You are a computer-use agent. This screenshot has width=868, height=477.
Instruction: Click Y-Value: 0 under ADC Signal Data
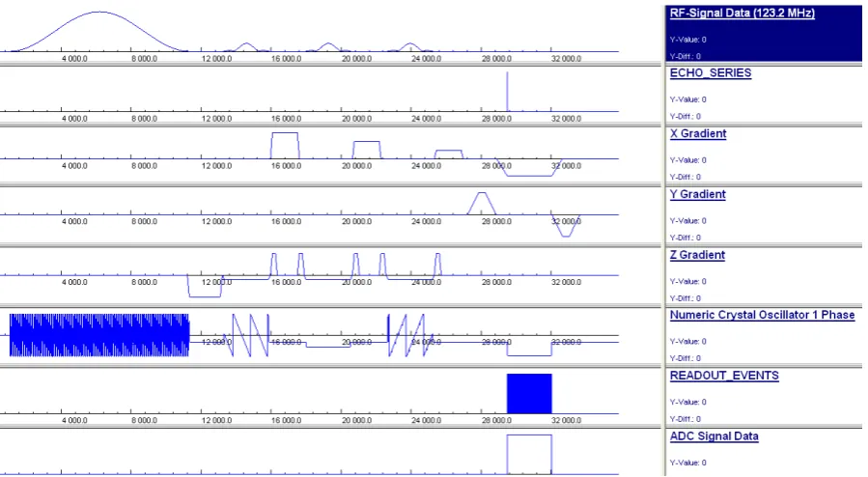click(688, 463)
